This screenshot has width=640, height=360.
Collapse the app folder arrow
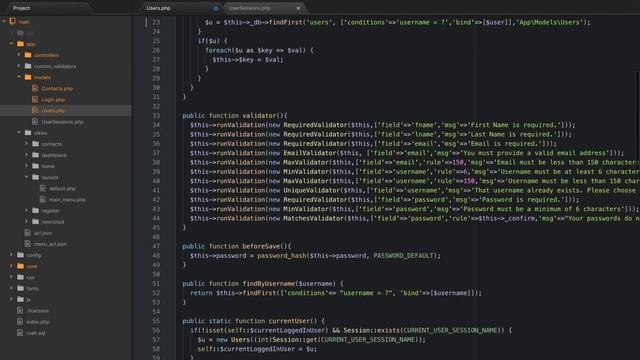tap(11, 44)
